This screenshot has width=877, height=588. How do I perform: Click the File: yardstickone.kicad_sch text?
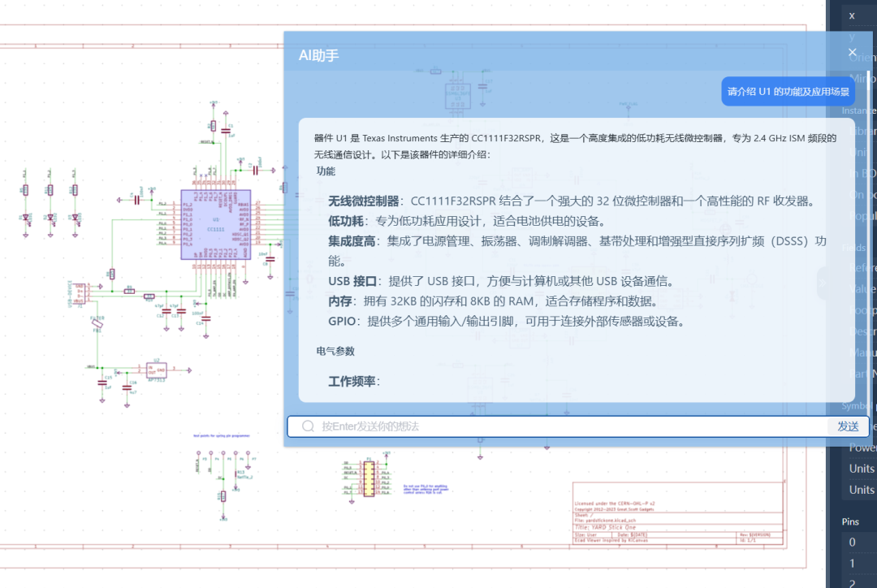[605, 521]
